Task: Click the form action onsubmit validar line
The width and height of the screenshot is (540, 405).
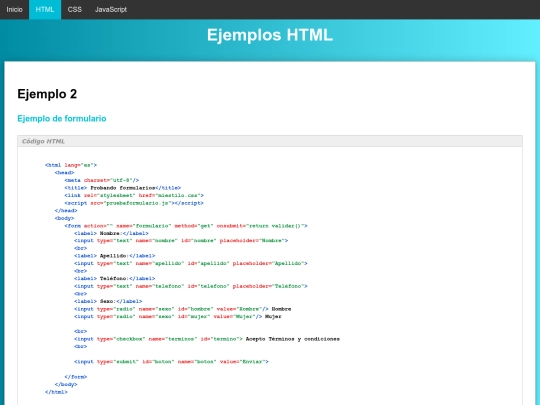Action: click(186, 226)
